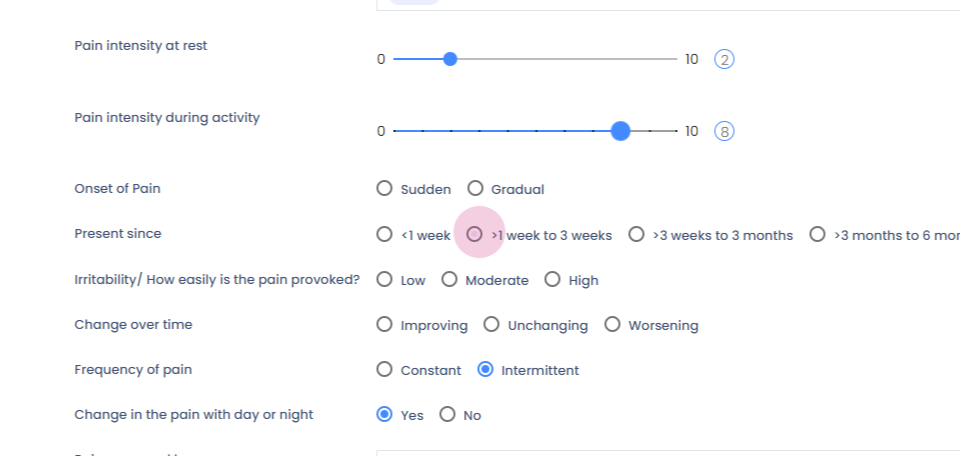960x456 pixels.
Task: Click the pain during activity slider handle
Action: (x=620, y=131)
